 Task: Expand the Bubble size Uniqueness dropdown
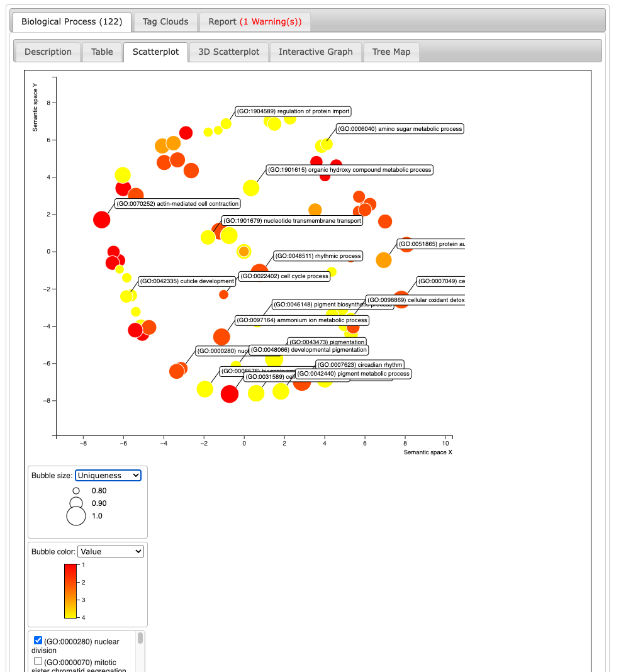pyautogui.click(x=108, y=476)
